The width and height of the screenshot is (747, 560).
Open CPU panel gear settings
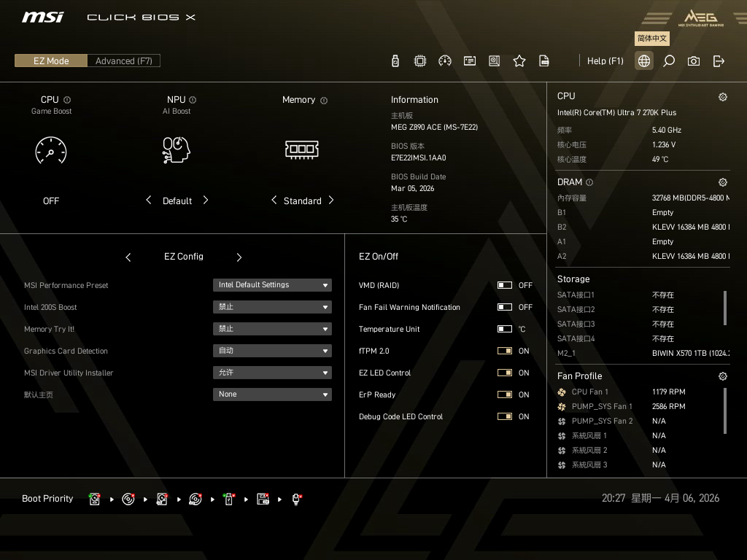pyautogui.click(x=723, y=97)
